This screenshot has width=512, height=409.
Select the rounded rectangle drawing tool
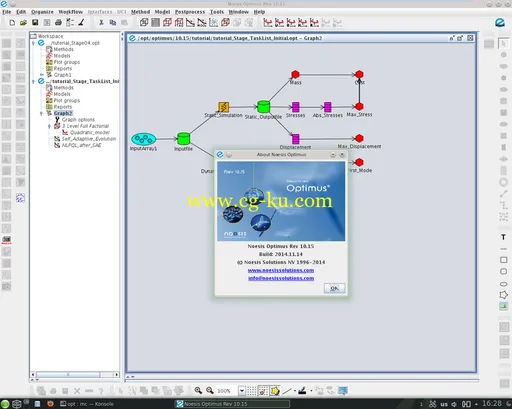point(504,271)
